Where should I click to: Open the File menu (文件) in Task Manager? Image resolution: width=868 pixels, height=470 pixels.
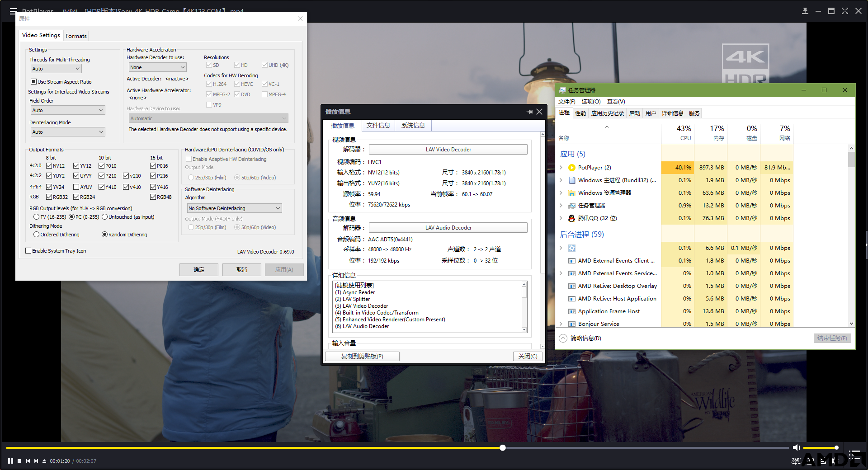coord(567,102)
